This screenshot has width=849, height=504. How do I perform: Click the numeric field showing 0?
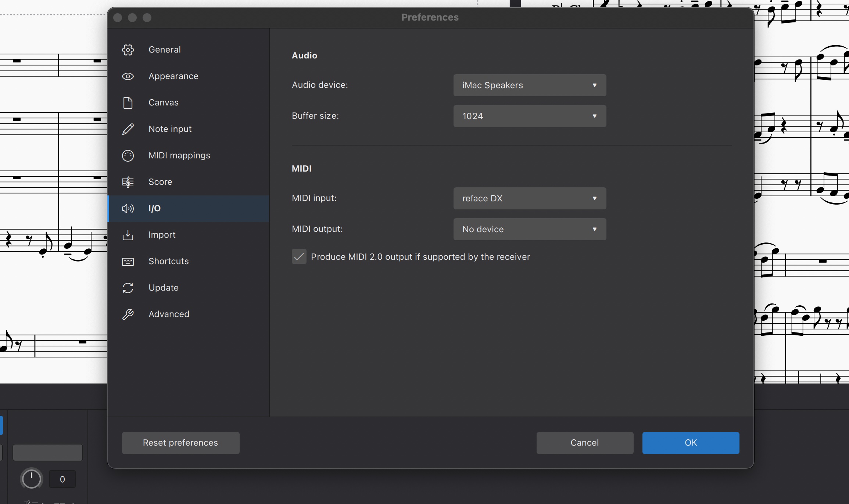click(x=62, y=479)
